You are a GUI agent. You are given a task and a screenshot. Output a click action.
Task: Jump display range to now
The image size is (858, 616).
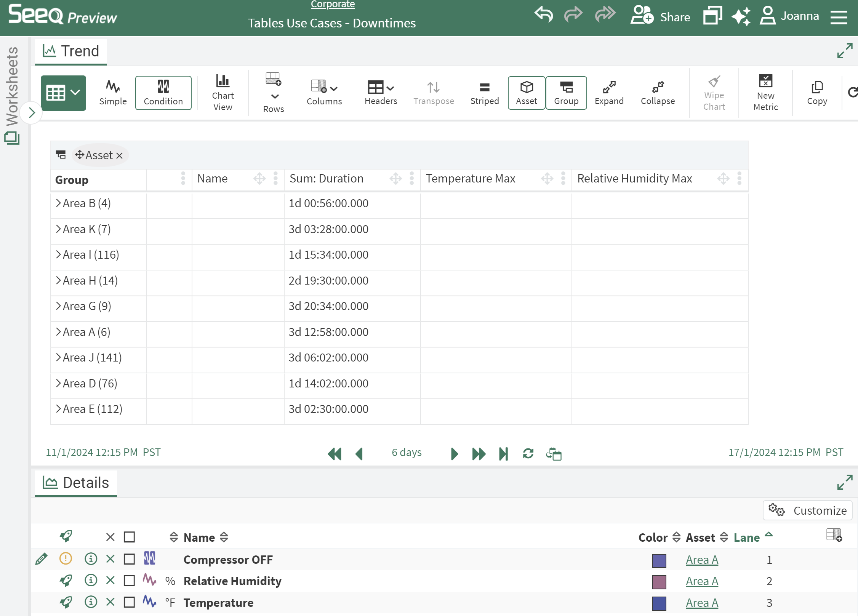coord(503,453)
